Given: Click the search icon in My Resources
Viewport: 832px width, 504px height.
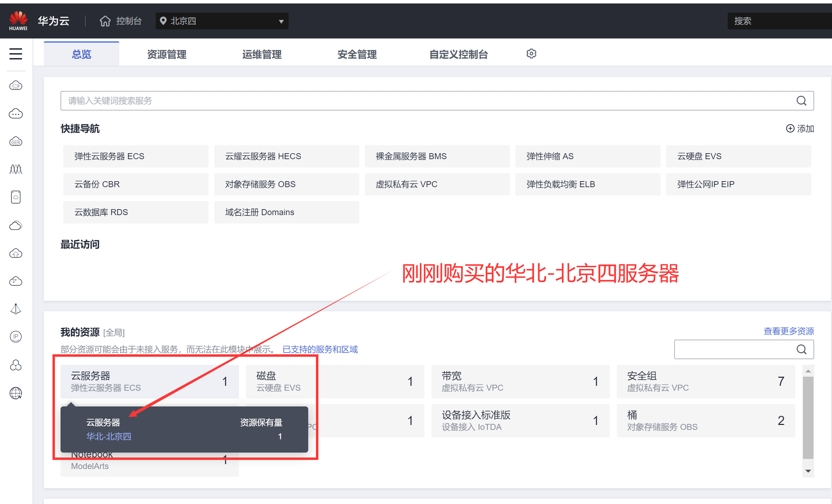Looking at the screenshot, I should [x=801, y=349].
